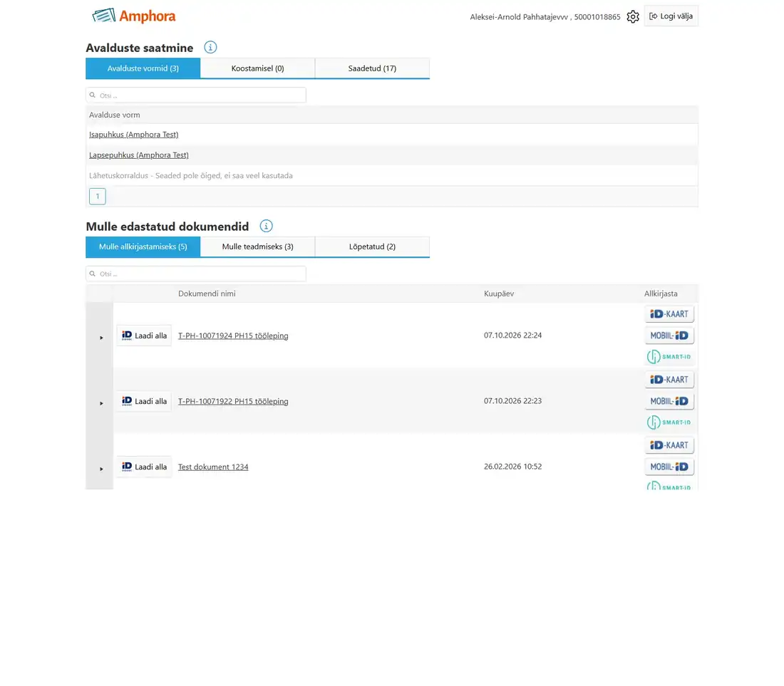Sign Test dokument 1234 with Mobiil-ID
Screen dimensions: 784x686
[x=669, y=466]
